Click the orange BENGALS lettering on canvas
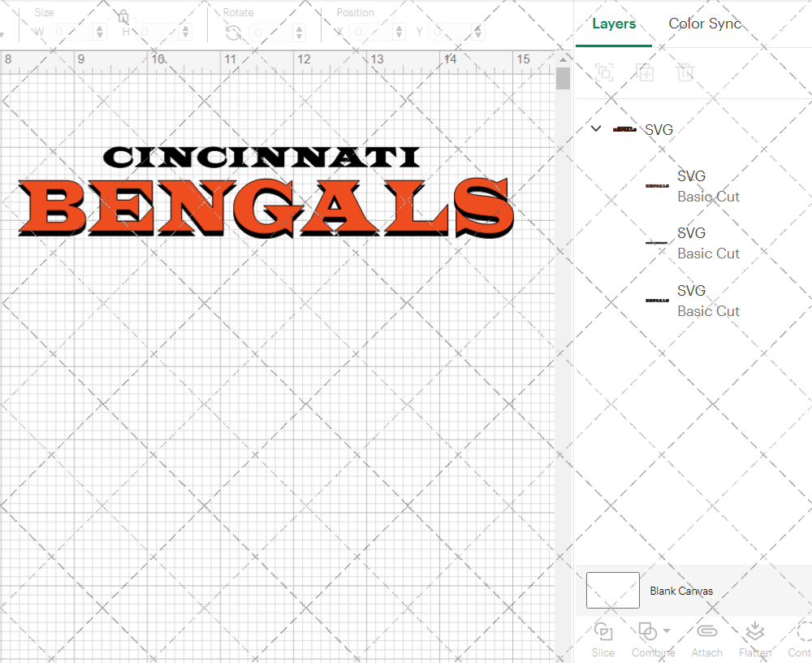 point(266,207)
